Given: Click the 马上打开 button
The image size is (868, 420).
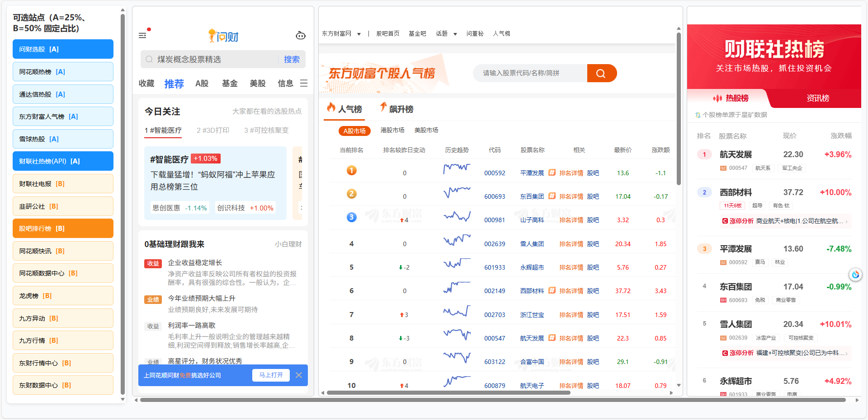Looking at the screenshot, I should [271, 375].
